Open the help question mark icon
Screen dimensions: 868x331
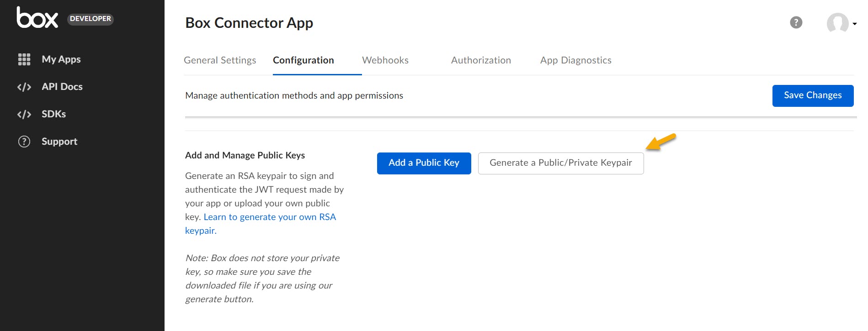[796, 22]
